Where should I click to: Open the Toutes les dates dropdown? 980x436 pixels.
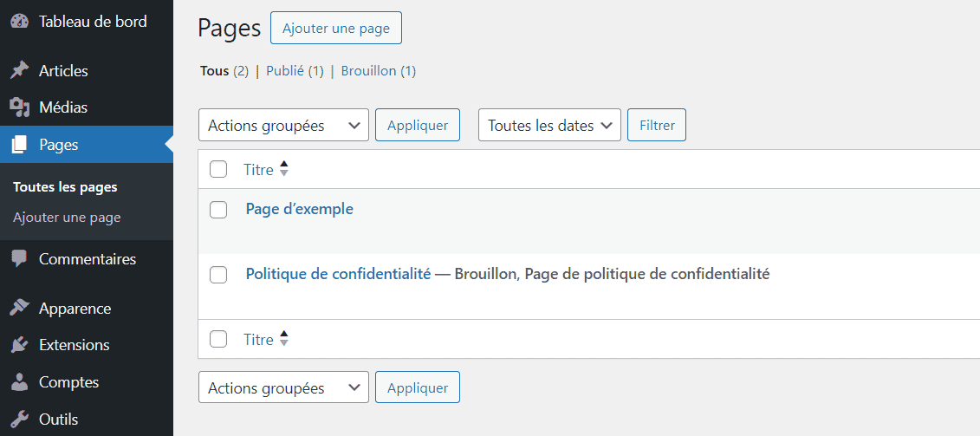click(549, 125)
